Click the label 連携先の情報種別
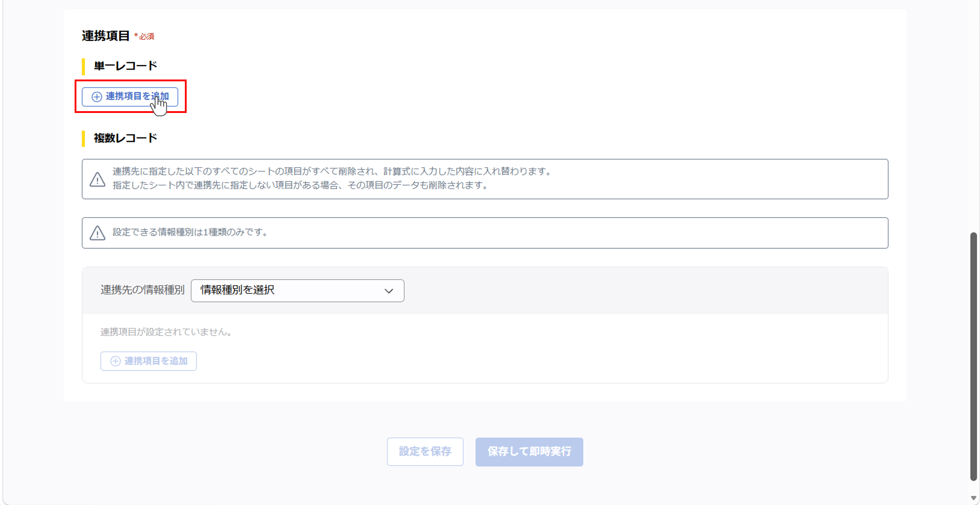980x505 pixels. pos(142,290)
